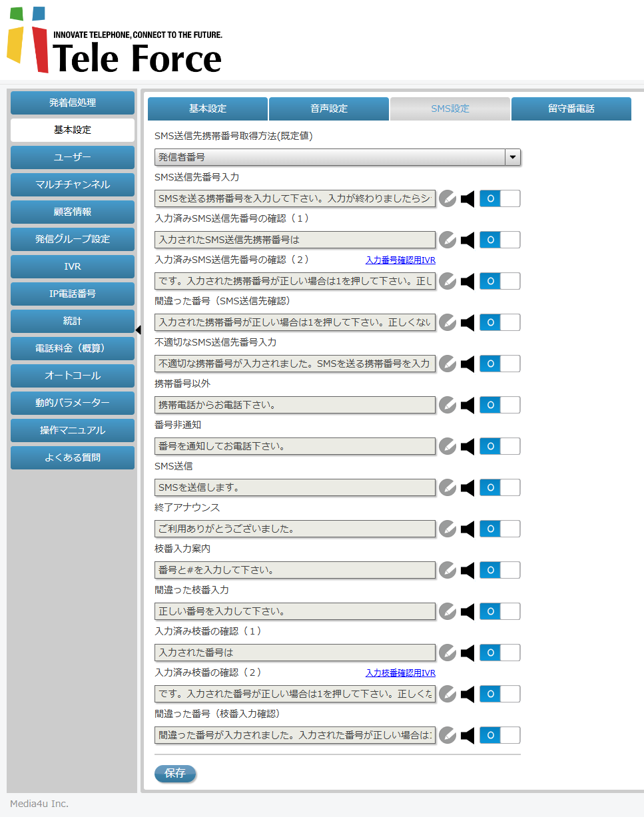Edit the SMS送信先番号入力 message
644x827 pixels.
447,198
